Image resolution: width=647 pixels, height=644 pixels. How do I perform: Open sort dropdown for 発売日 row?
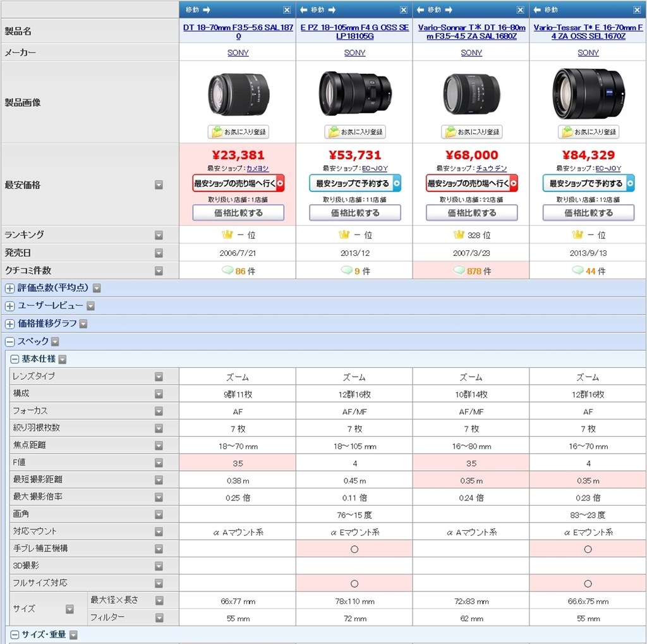point(159,253)
